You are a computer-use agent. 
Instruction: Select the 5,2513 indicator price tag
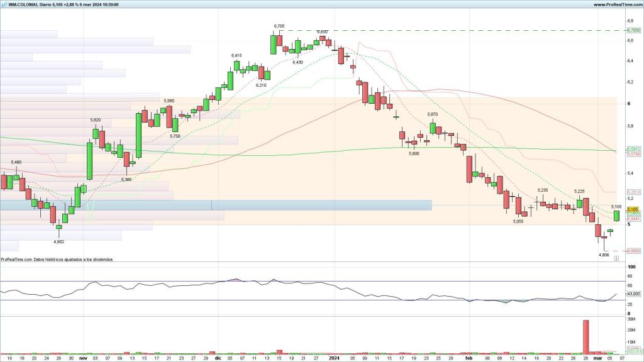[633, 192]
